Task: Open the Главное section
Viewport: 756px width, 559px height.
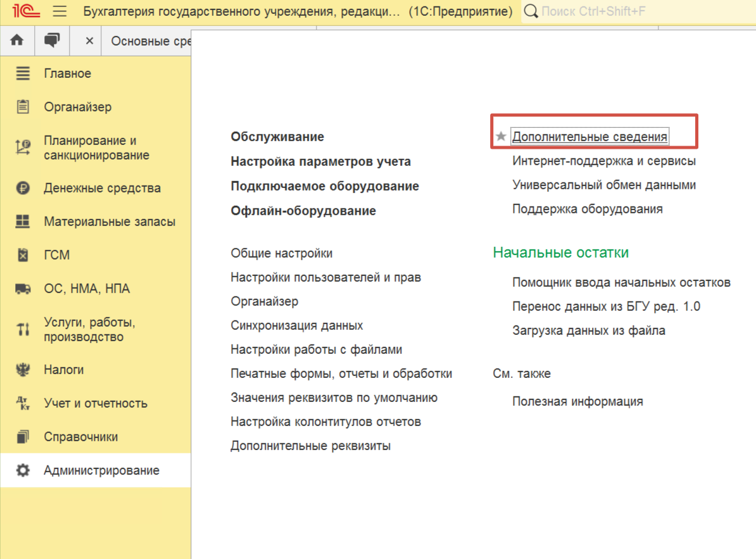Action: 68,73
